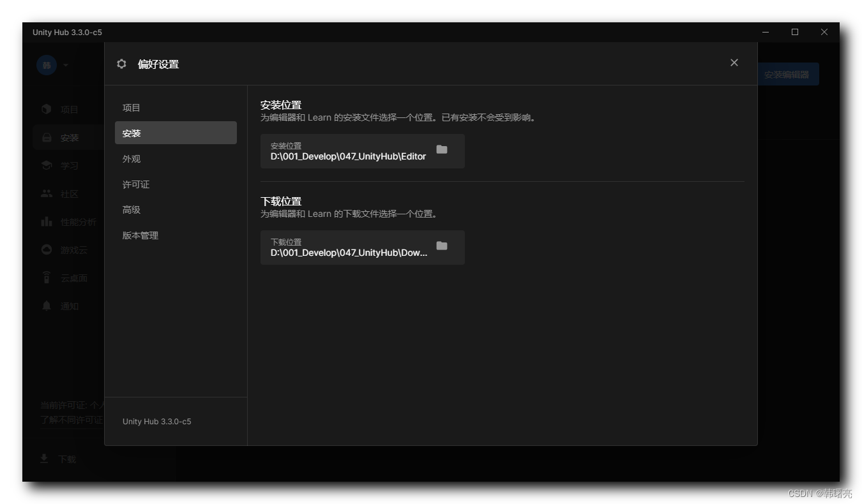Screen dimensions: 862x504
Task: Click the 通知 bell icon
Action: (47, 306)
